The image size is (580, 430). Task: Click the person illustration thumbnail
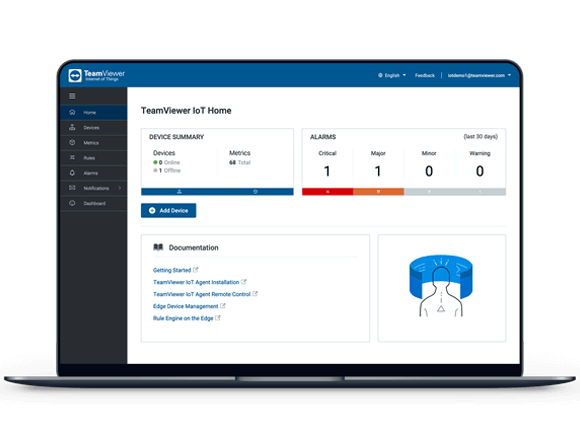click(441, 288)
